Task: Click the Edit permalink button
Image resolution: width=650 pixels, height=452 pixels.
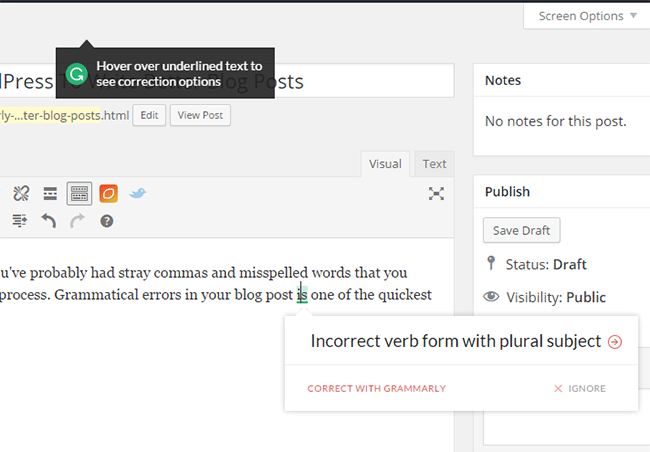Action: tap(148, 115)
